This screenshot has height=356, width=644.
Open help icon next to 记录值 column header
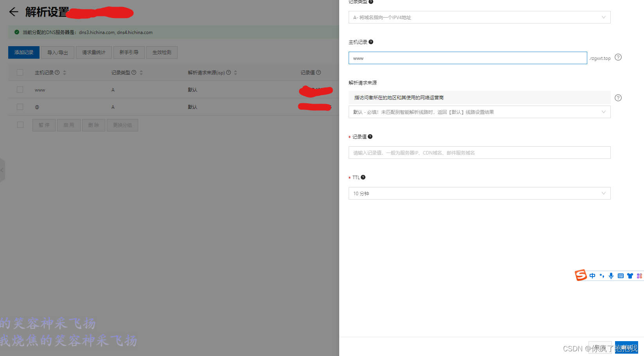tap(318, 72)
